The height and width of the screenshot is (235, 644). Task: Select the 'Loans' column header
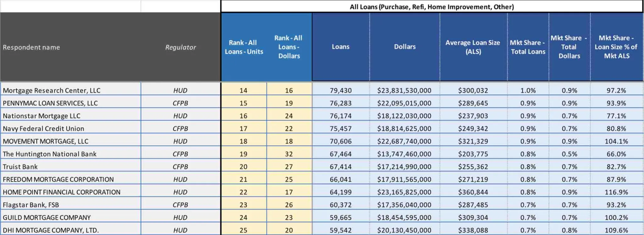point(341,47)
